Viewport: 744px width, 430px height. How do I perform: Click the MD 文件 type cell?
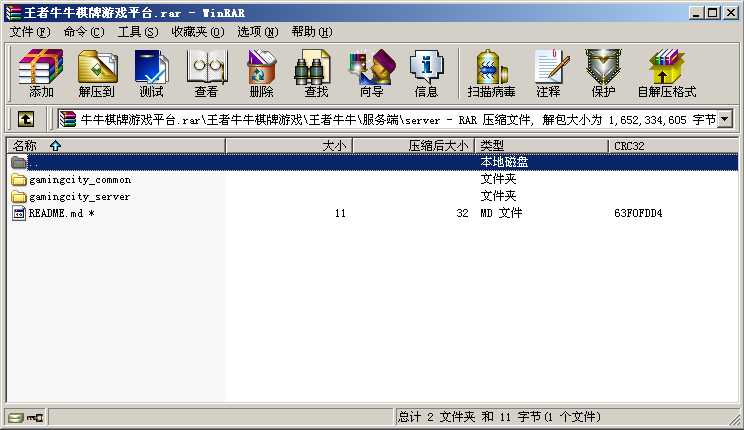[501, 213]
